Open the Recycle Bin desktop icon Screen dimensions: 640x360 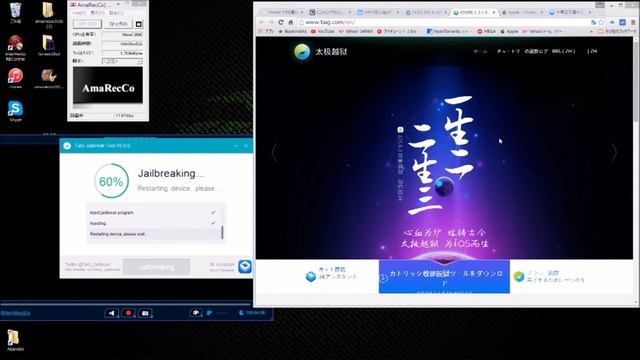tap(16, 12)
